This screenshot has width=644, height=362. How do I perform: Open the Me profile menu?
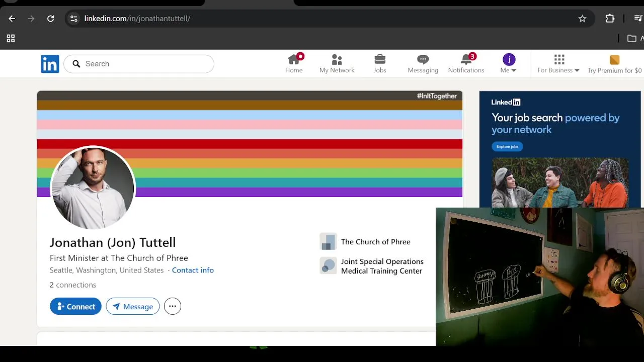pyautogui.click(x=509, y=64)
